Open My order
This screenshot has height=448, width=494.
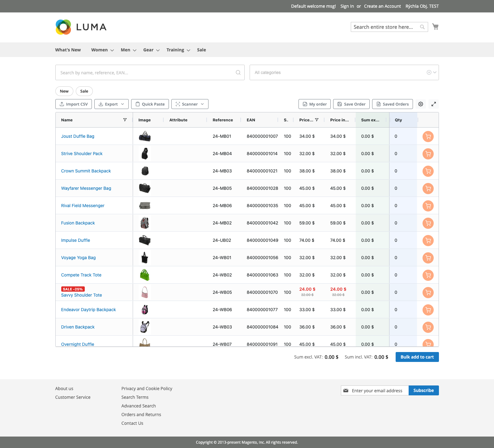point(315,104)
